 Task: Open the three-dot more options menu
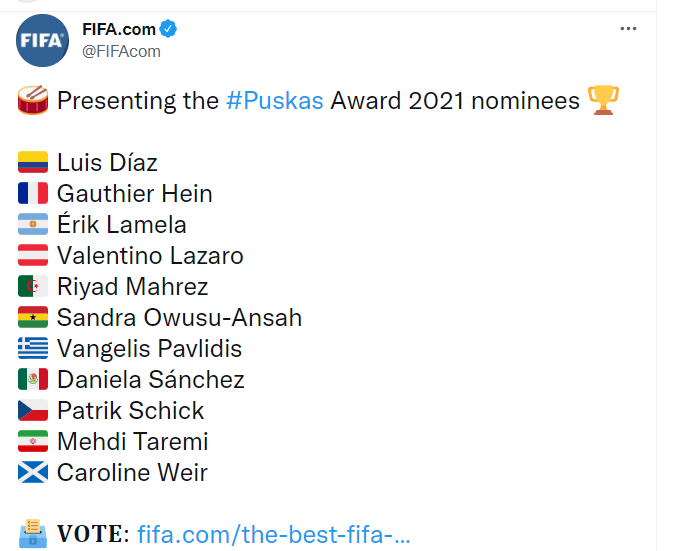628,29
